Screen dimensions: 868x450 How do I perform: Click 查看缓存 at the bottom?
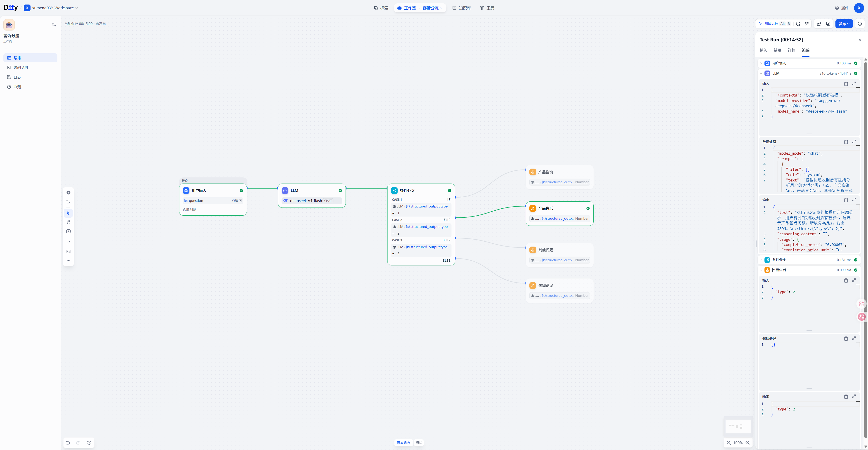coord(403,443)
